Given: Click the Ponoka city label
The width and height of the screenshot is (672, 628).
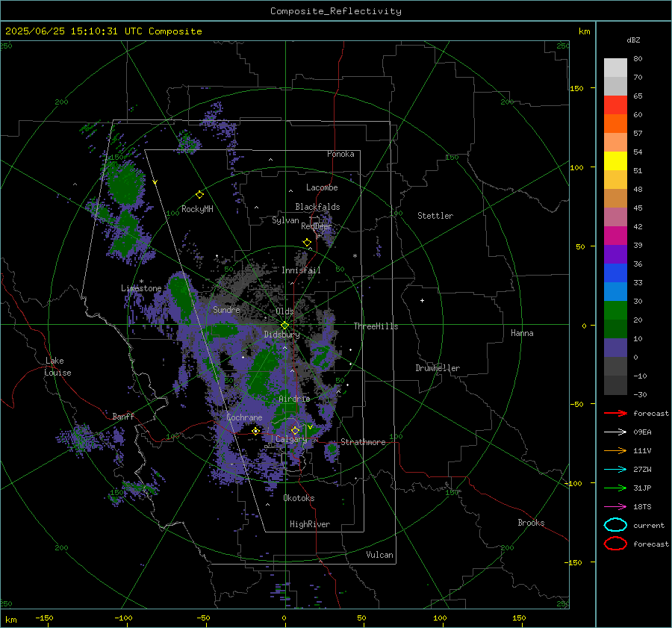Looking at the screenshot, I should 340,154.
